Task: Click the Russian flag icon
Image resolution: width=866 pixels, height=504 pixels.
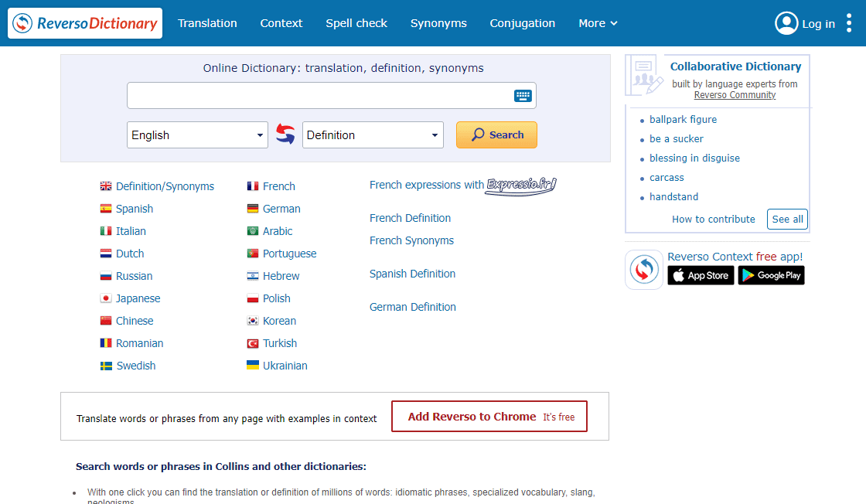Action: click(106, 276)
